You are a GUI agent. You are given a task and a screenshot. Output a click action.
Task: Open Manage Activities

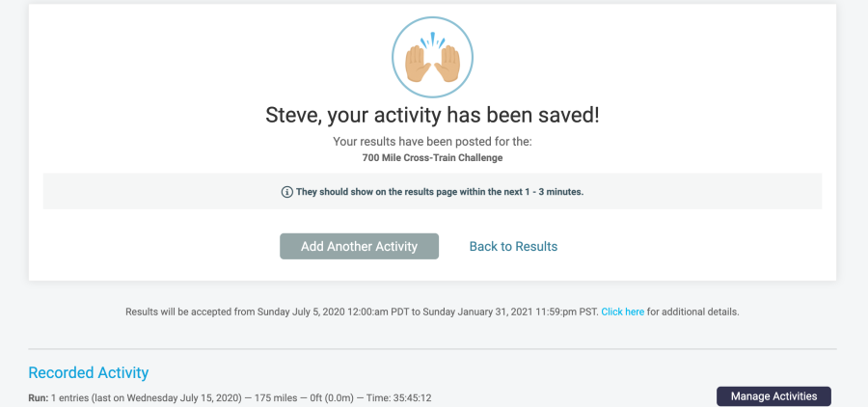coord(773,396)
